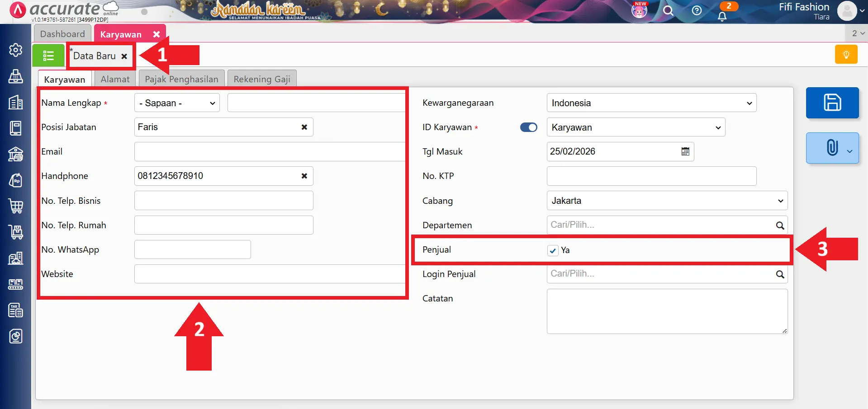Click the green list view icon
Screen dimensions: 868x409
point(48,56)
